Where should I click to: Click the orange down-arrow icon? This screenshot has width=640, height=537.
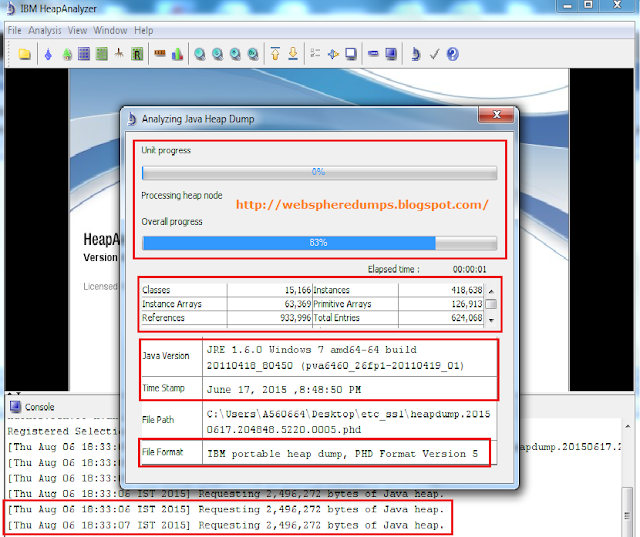click(x=293, y=54)
